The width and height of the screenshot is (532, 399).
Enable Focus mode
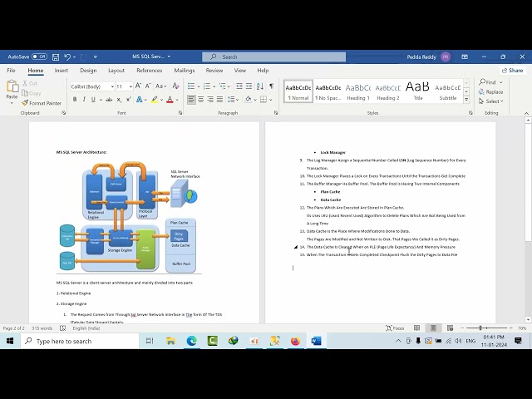[x=395, y=328]
